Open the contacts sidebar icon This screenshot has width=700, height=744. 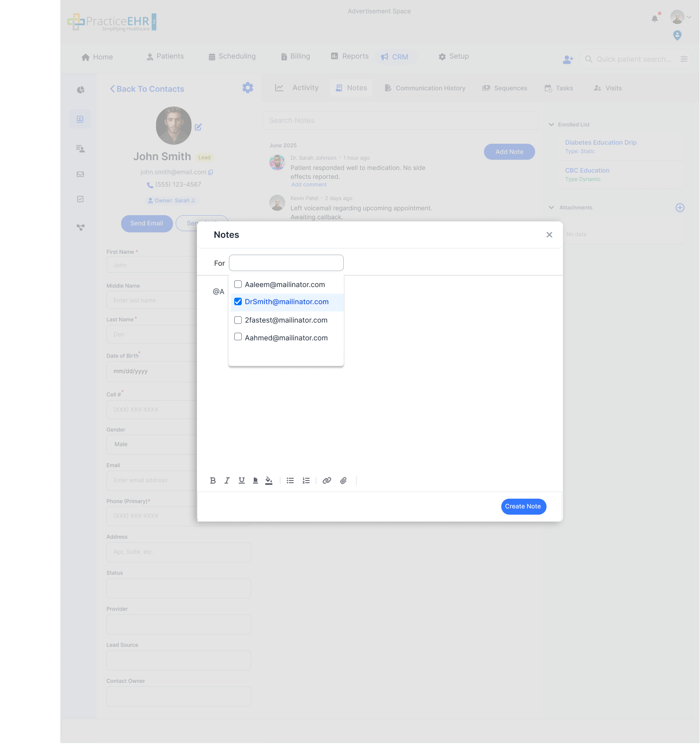80,119
